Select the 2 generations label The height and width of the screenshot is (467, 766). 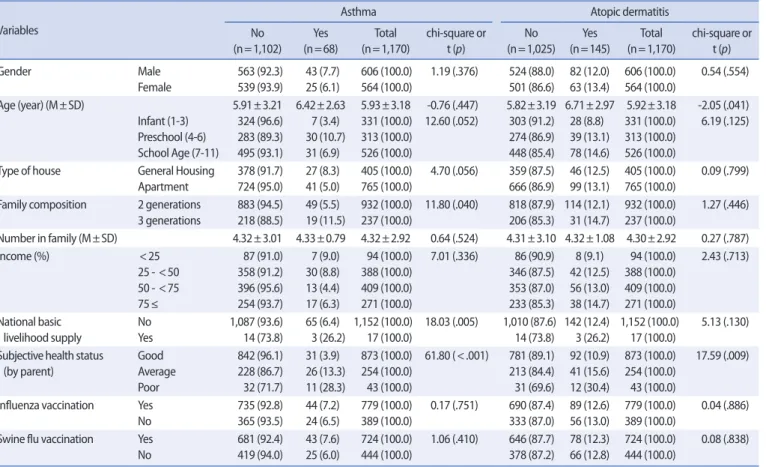(169, 205)
